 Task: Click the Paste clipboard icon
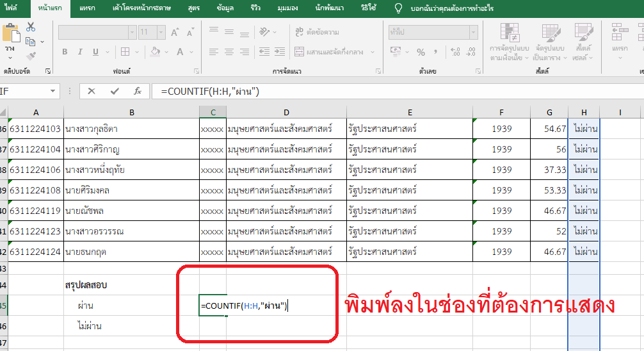pyautogui.click(x=11, y=33)
